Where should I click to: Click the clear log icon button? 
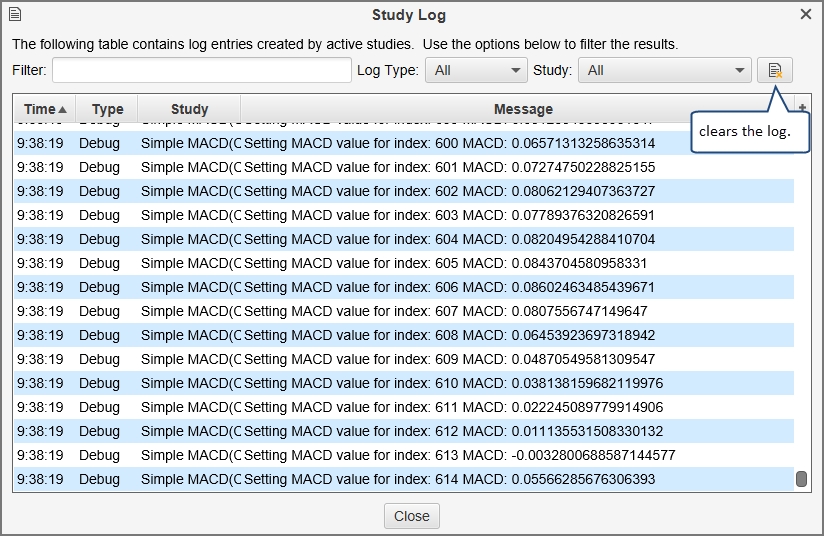[x=774, y=70]
